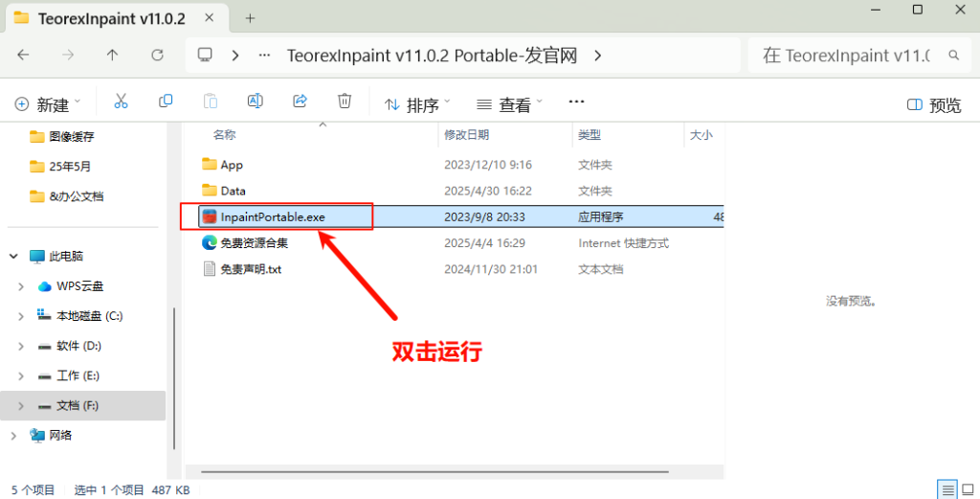The height and width of the screenshot is (499, 980).
Task: Expand the 工作 (E:) drive node
Action: pyautogui.click(x=21, y=375)
